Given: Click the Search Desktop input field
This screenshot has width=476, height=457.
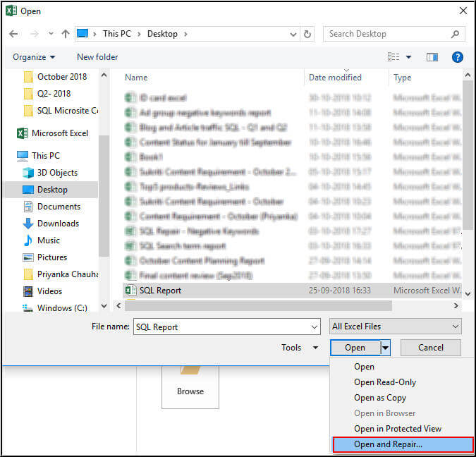Looking at the screenshot, I should (x=386, y=34).
